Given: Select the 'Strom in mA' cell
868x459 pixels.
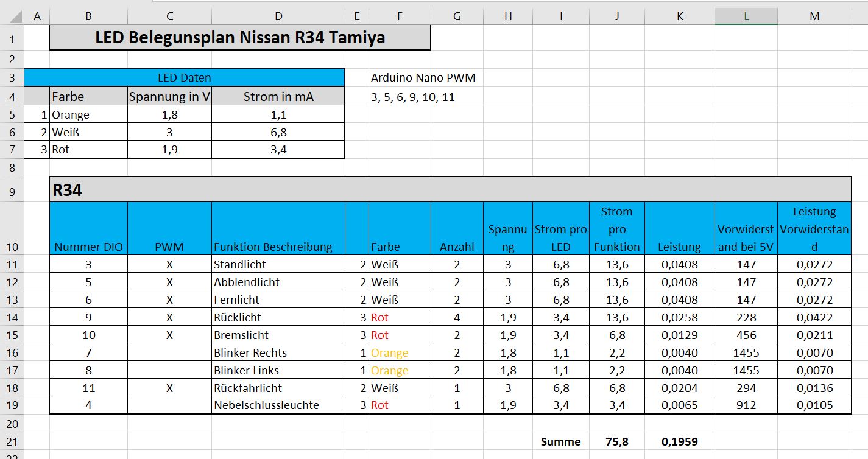Looking at the screenshot, I should pos(278,96).
